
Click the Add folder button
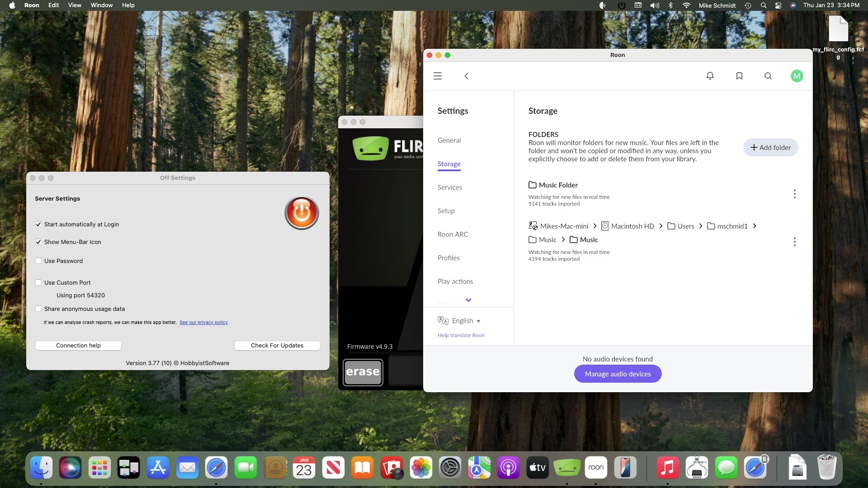[770, 147]
